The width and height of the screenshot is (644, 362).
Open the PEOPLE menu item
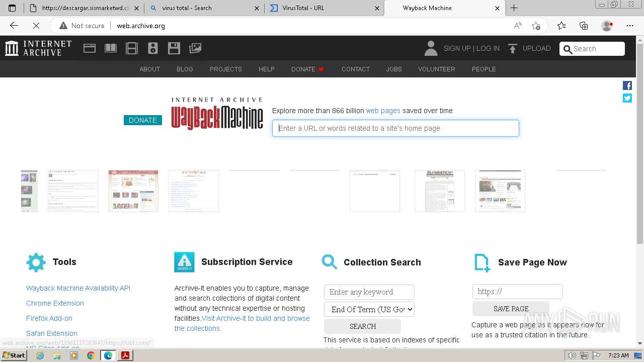point(484,69)
